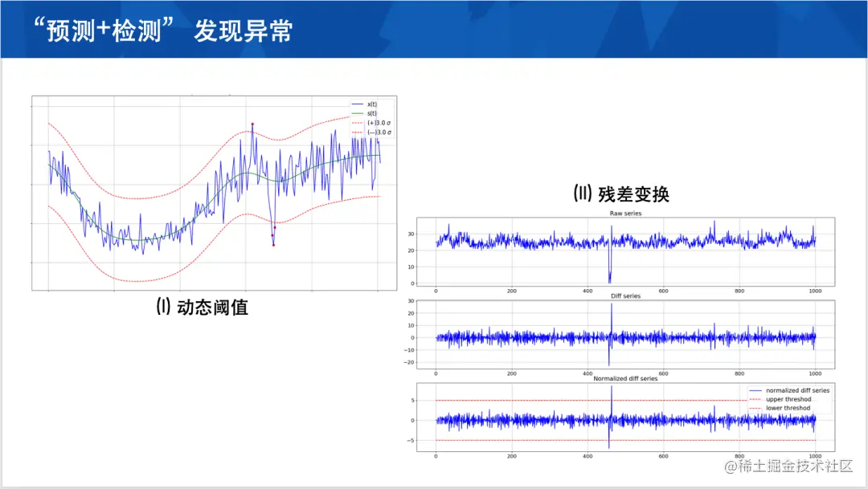Screen dimensions: 868x489
Task: Click the 'lower threshold' legend label
Action: (788, 408)
